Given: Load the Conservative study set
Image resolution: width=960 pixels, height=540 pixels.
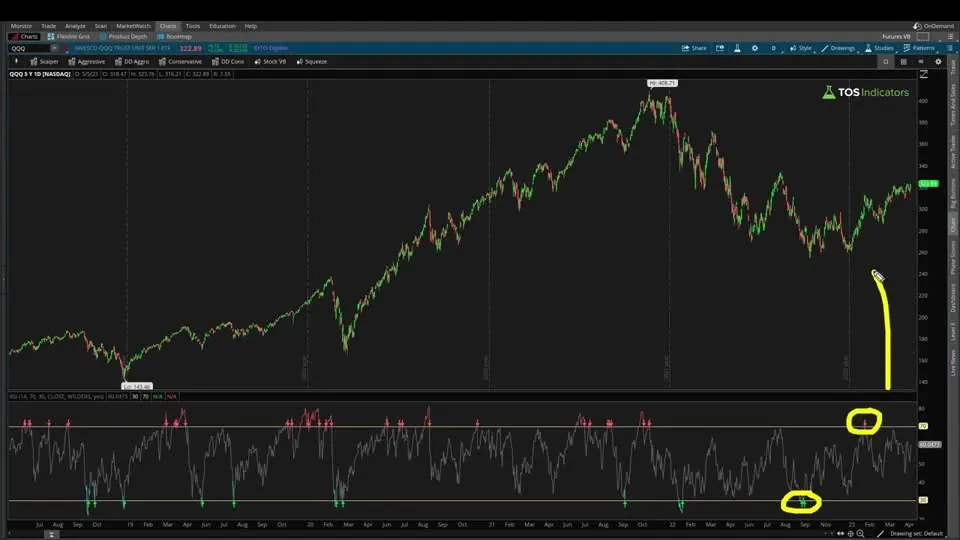Looking at the screenshot, I should (x=180, y=62).
